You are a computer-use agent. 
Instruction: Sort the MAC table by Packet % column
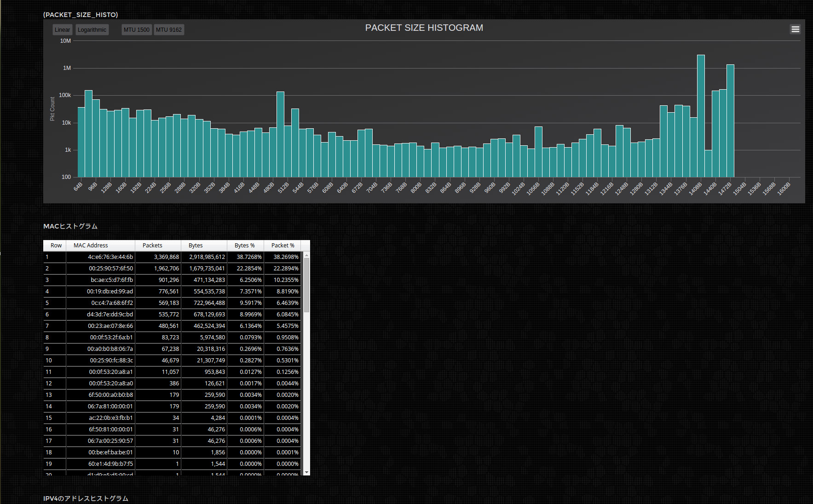pyautogui.click(x=282, y=245)
